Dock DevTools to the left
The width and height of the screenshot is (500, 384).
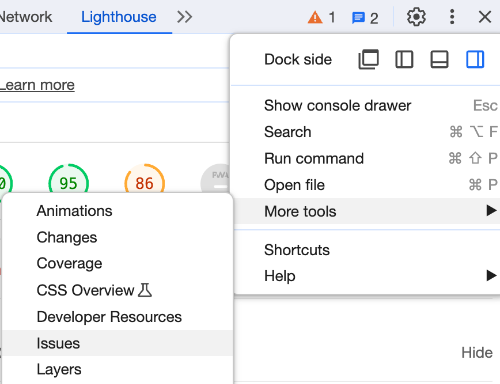(x=404, y=59)
